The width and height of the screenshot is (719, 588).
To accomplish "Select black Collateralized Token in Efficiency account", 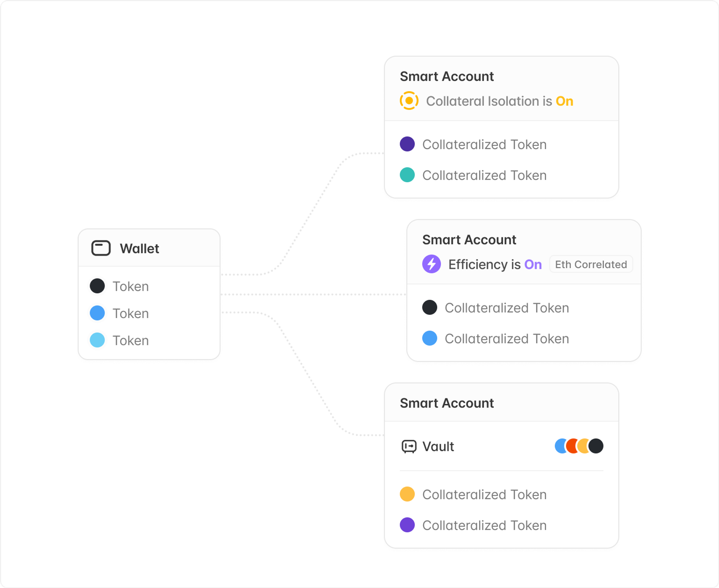I will 507,308.
